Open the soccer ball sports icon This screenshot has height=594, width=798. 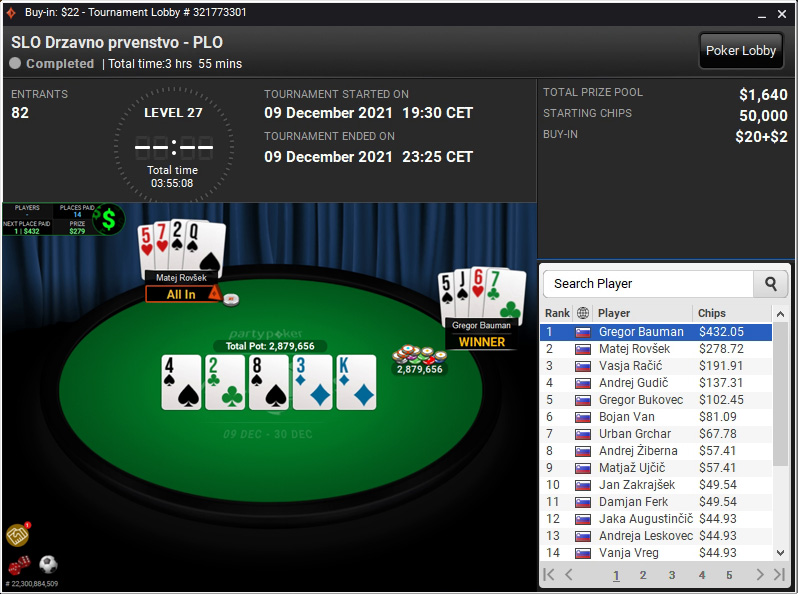click(48, 564)
